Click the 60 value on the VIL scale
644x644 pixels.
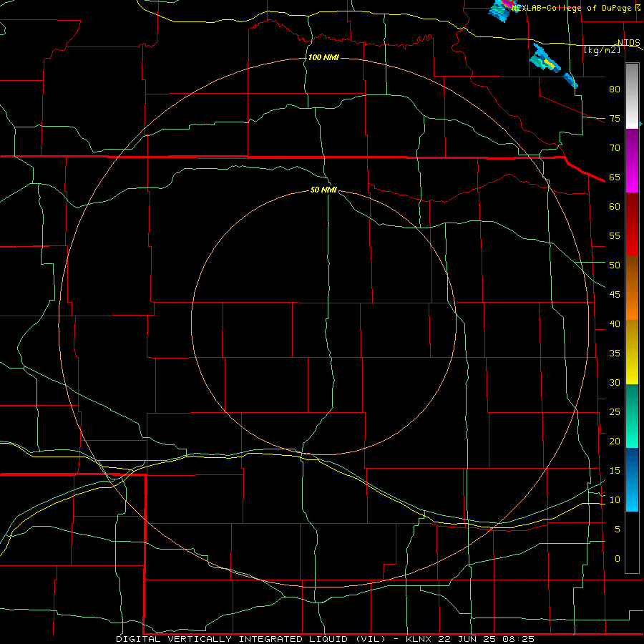[615, 207]
